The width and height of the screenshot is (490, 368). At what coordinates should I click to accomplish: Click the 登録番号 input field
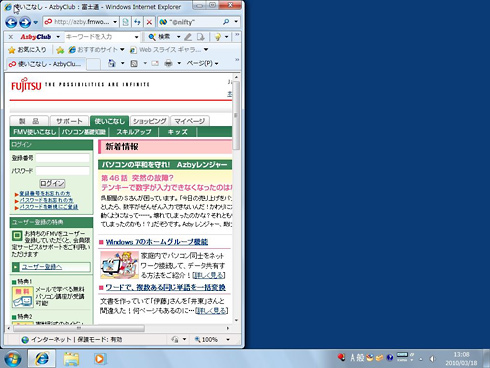pos(63,158)
